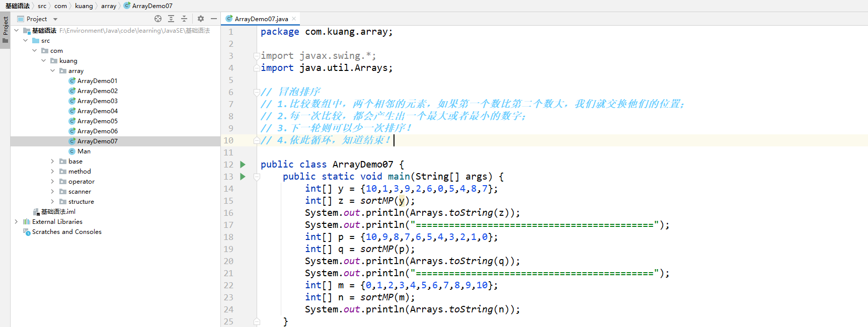Select the Man class in project tree
The image size is (868, 327).
coord(84,151)
